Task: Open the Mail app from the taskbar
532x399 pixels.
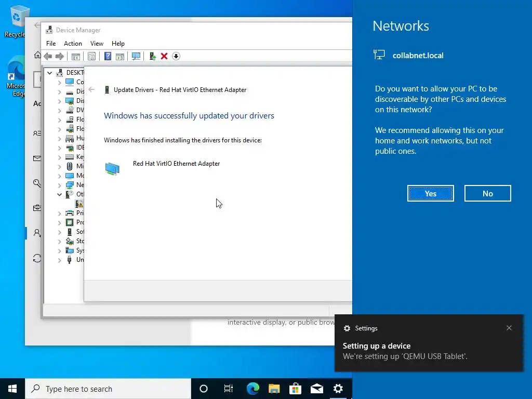Action: click(x=317, y=389)
